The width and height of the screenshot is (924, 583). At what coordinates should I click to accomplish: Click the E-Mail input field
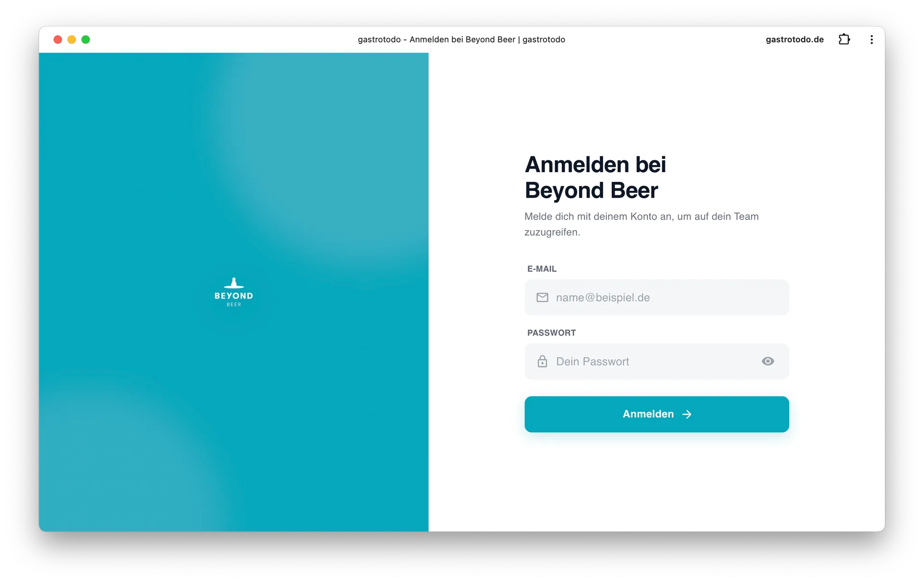click(x=656, y=297)
